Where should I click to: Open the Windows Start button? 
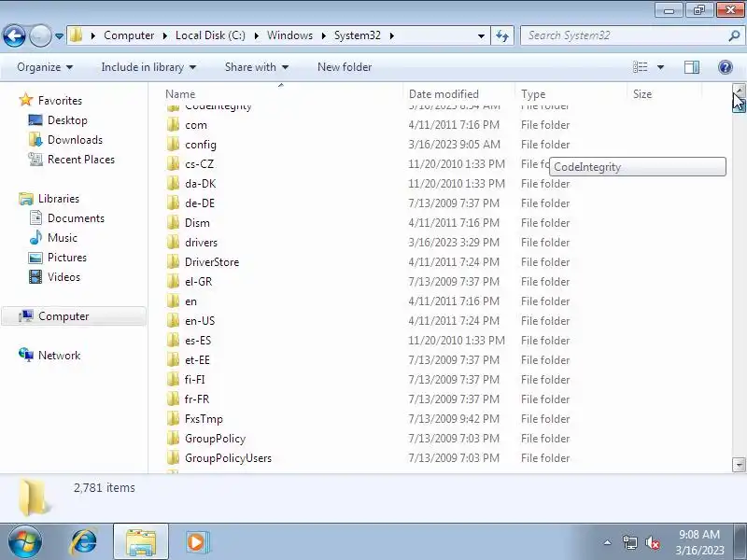tap(24, 542)
